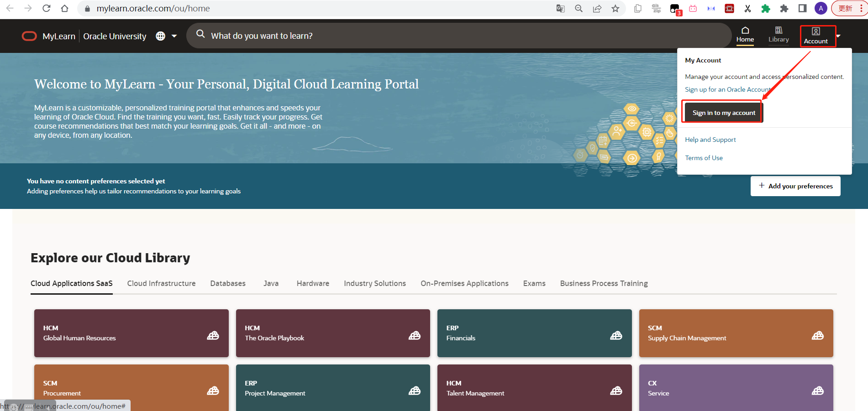This screenshot has height=411, width=868.
Task: Open the HCM The Oracle Playbook card
Action: pos(333,333)
